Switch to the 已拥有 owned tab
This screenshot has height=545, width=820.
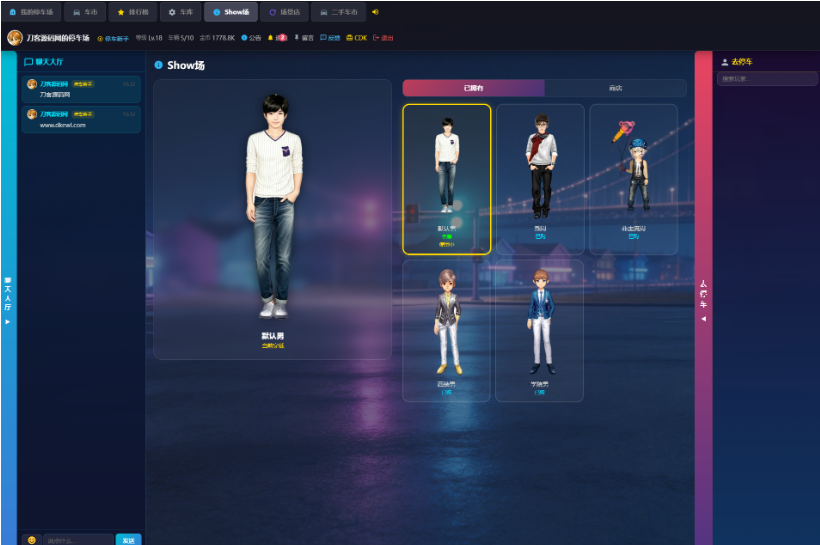473,88
